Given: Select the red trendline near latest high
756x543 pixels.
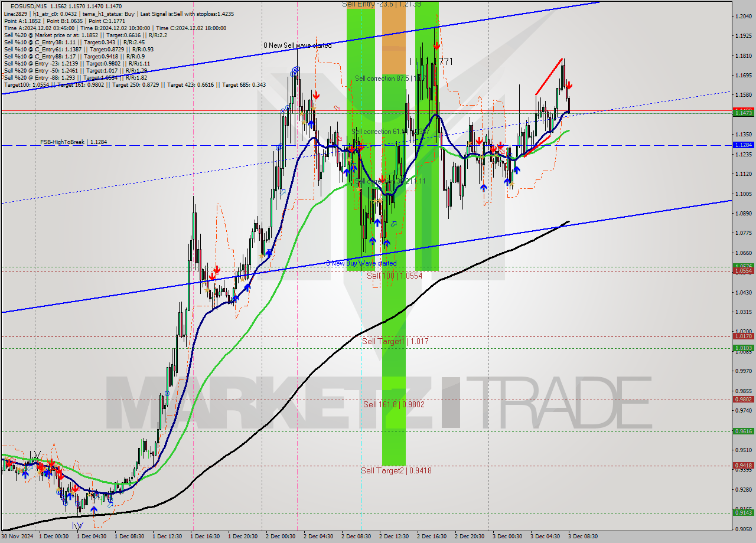Looking at the screenshot, I should click(x=549, y=77).
